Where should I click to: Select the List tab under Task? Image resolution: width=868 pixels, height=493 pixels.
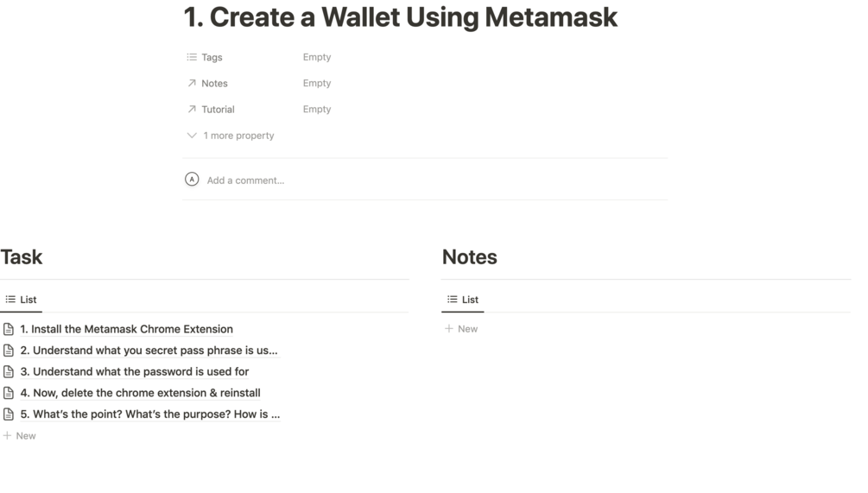(22, 300)
